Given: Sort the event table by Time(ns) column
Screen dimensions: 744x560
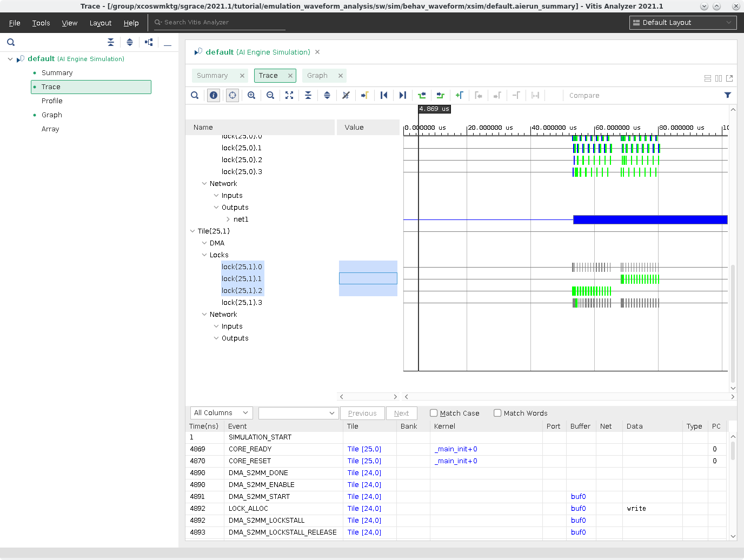Looking at the screenshot, I should click(204, 426).
